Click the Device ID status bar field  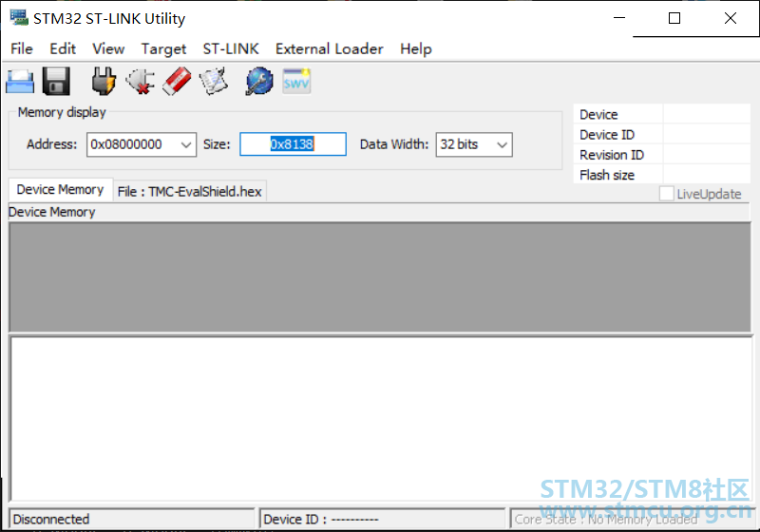coord(382,519)
